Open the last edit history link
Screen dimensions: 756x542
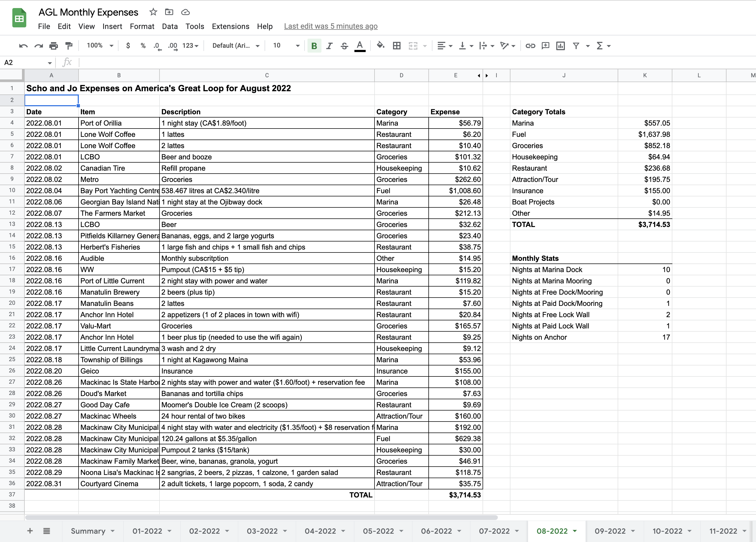[x=330, y=26]
